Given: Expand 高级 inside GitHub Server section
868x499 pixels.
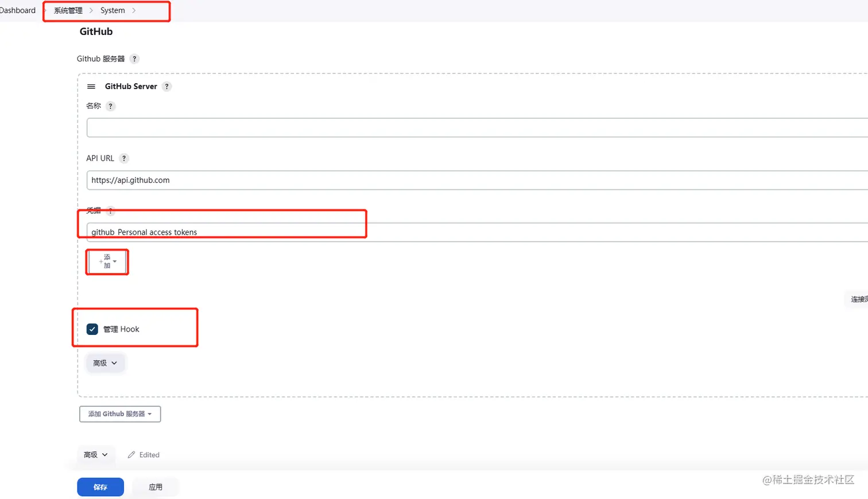Looking at the screenshot, I should point(105,363).
